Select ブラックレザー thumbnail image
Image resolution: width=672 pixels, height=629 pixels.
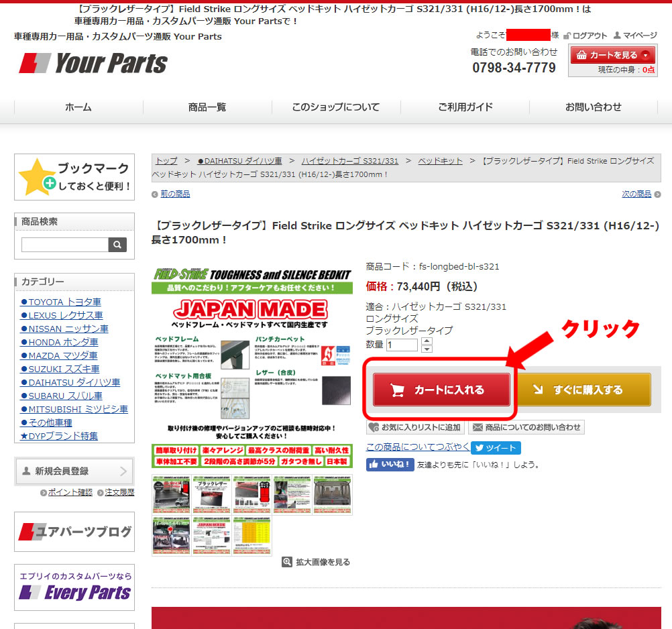pyautogui.click(x=212, y=494)
